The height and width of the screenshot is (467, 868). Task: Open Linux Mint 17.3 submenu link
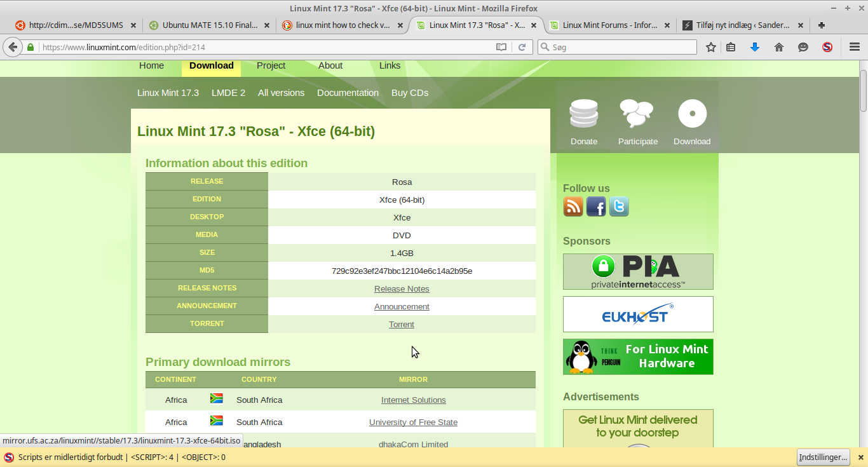(x=168, y=93)
